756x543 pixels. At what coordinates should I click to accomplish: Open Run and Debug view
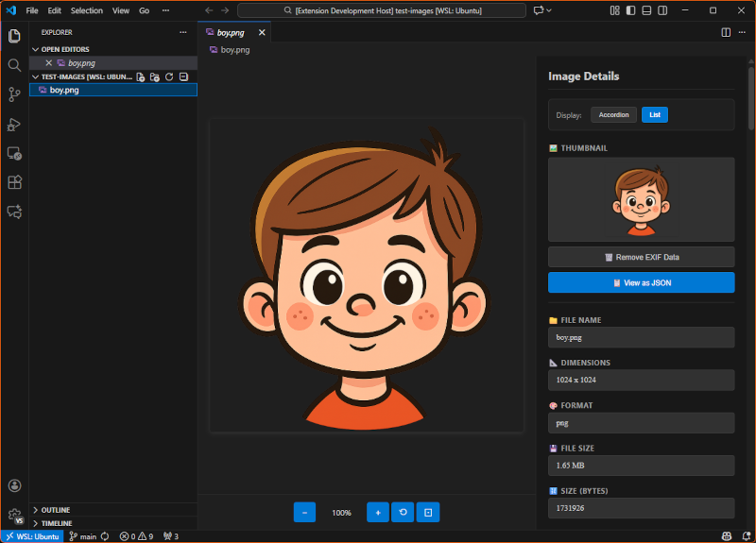click(x=14, y=124)
